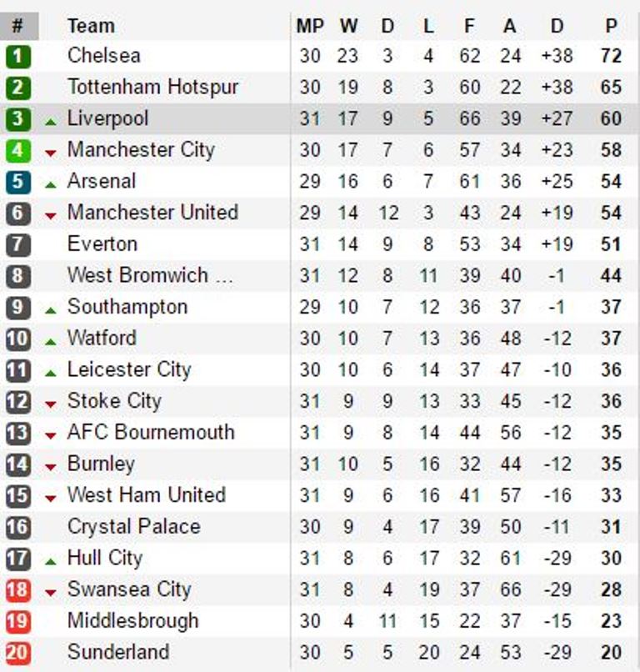This screenshot has height=672, width=640.
Task: Click green up arrow next to Hull City
Action: (51, 561)
